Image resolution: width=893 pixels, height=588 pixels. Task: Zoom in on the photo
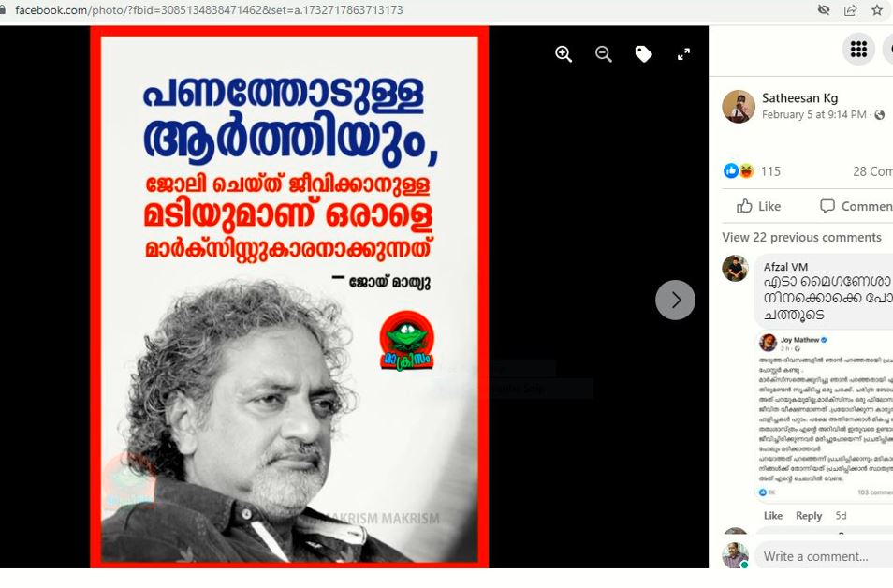click(x=564, y=54)
